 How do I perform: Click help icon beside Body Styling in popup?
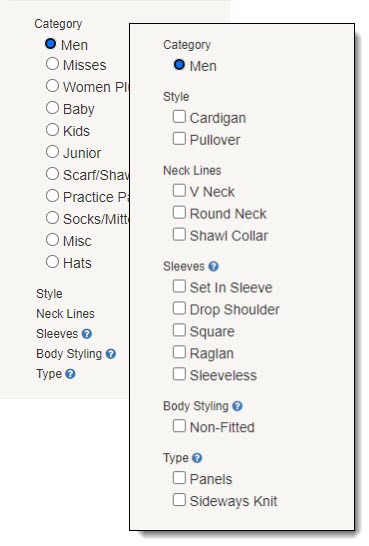[237, 406]
